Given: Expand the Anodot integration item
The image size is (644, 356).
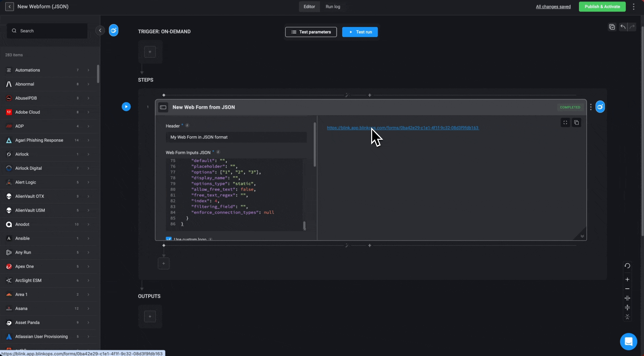Looking at the screenshot, I should [88, 224].
